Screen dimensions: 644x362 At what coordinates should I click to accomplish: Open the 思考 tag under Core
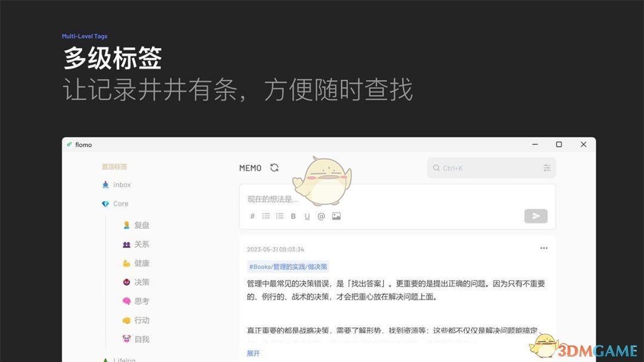click(141, 301)
